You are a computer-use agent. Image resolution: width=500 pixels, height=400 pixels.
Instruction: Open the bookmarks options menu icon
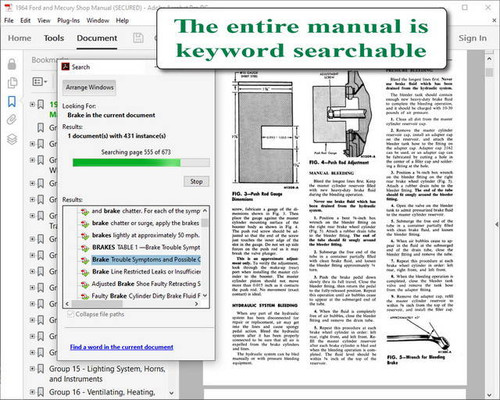tap(40, 81)
